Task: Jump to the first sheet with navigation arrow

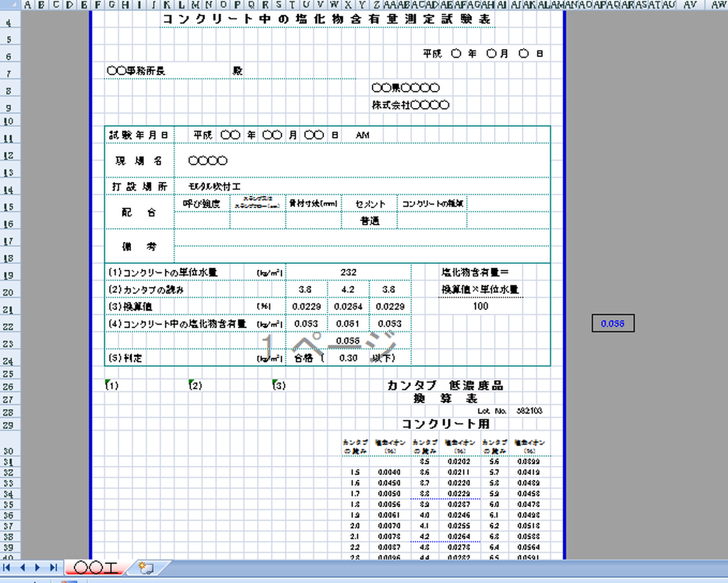Action: pos(7,567)
